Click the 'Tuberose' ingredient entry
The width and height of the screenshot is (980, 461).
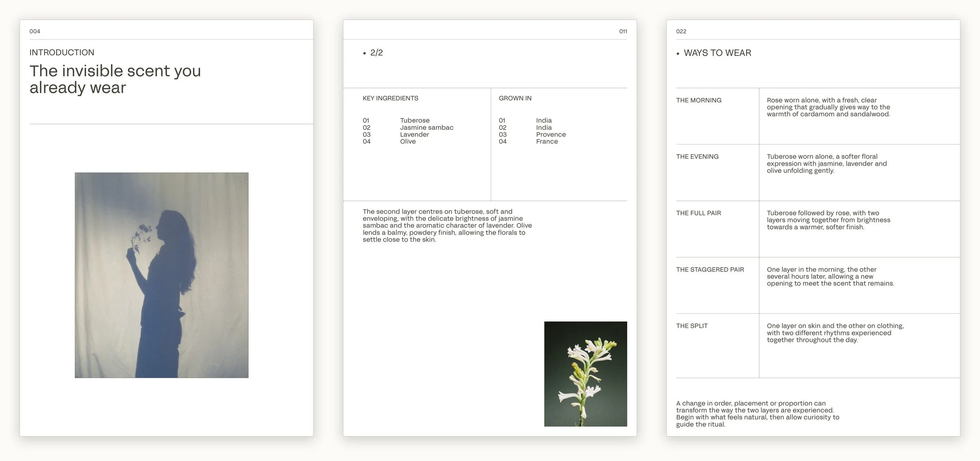[x=415, y=120]
